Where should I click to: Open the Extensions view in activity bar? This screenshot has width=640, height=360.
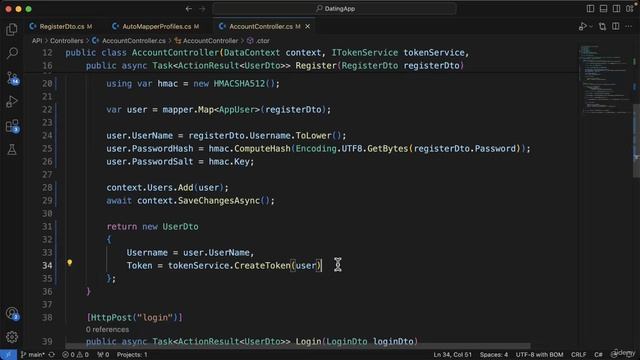12,126
